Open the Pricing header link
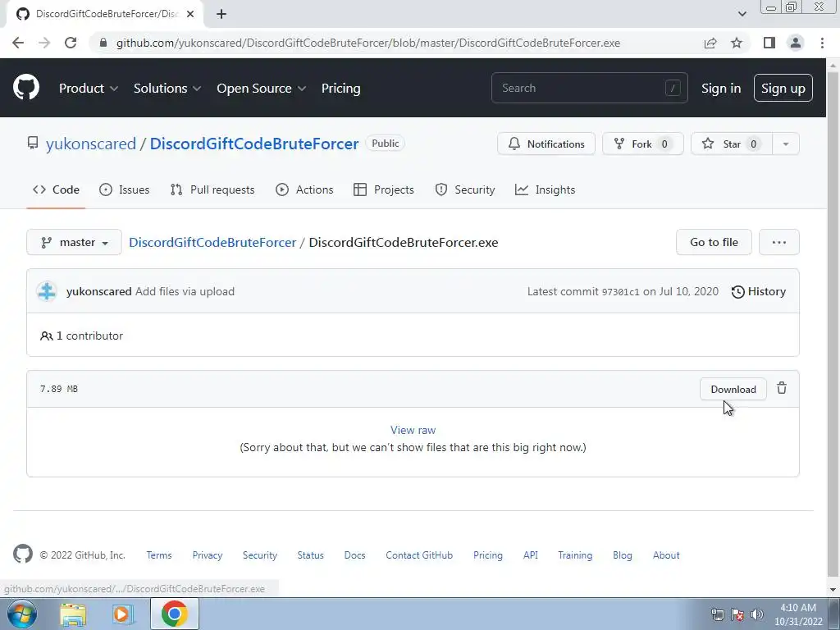This screenshot has width=840, height=630. point(340,89)
